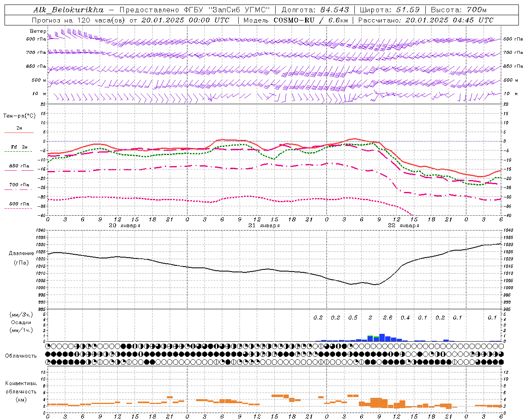Click the 500 гПа temperature legend label
The width and height of the screenshot is (525, 420).
point(19,204)
